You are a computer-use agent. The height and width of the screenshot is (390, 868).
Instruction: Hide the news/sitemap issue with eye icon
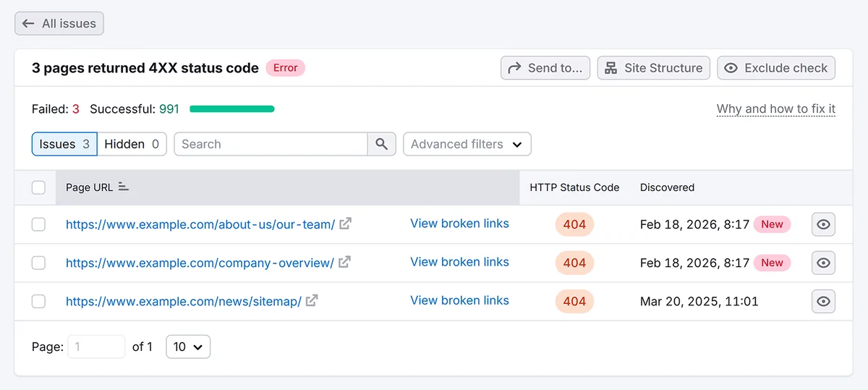tap(823, 301)
